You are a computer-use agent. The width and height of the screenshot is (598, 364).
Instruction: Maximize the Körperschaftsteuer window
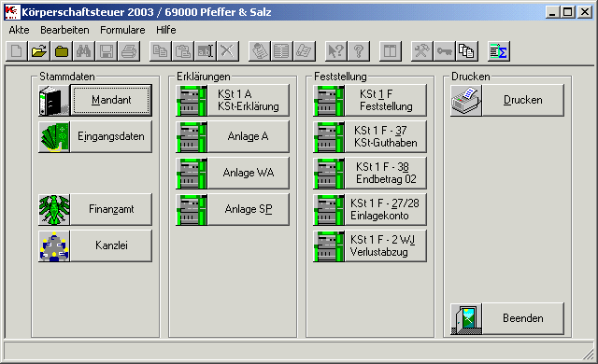click(x=567, y=12)
